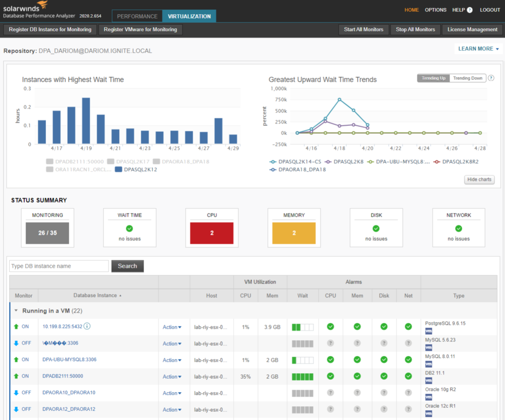Open Action menu for DPAORA10_DPAORA10
Screen dimensions: 505x420
(172, 393)
